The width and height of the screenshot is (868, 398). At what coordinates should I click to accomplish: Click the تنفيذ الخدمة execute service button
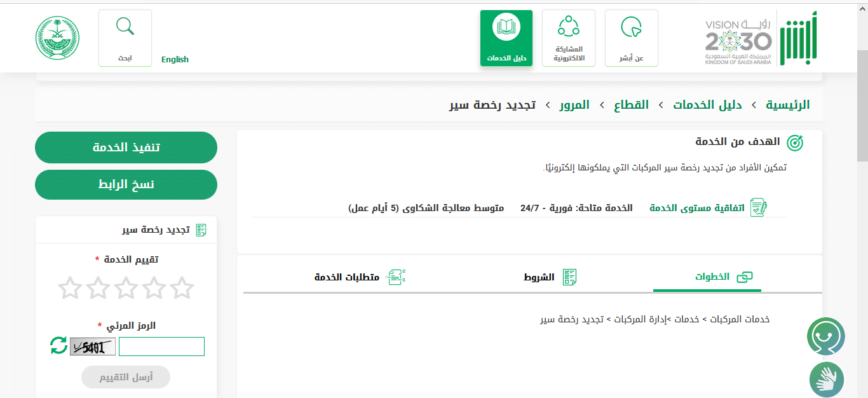point(126,148)
